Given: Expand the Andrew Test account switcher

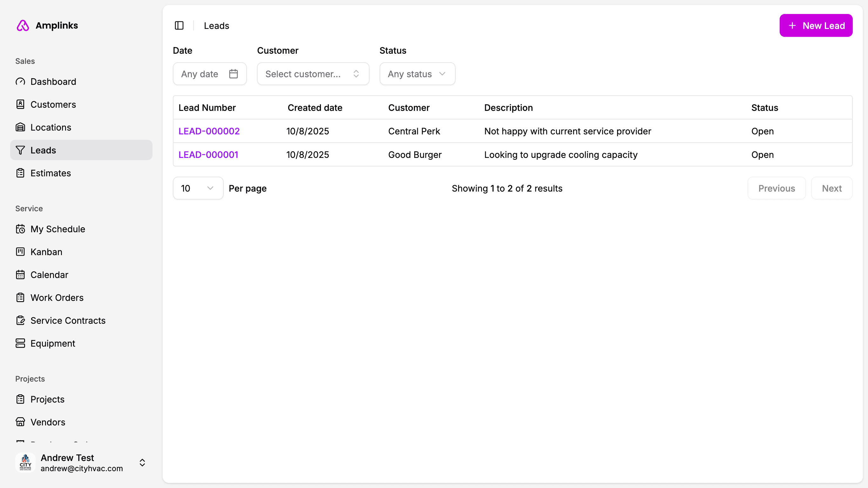Looking at the screenshot, I should 142,462.
